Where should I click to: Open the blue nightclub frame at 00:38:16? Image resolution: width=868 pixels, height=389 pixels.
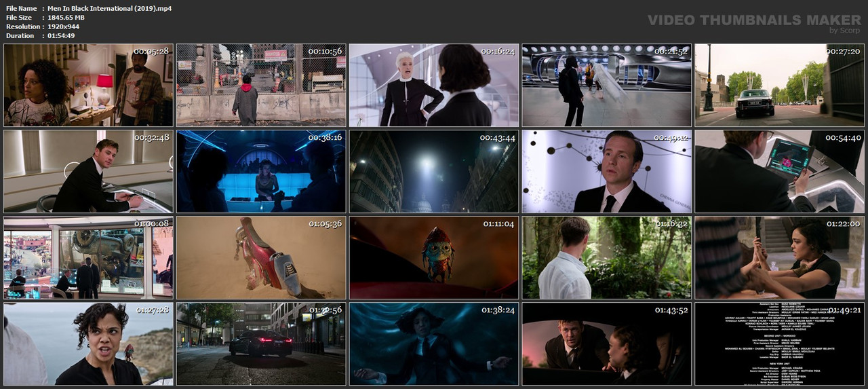tap(261, 172)
